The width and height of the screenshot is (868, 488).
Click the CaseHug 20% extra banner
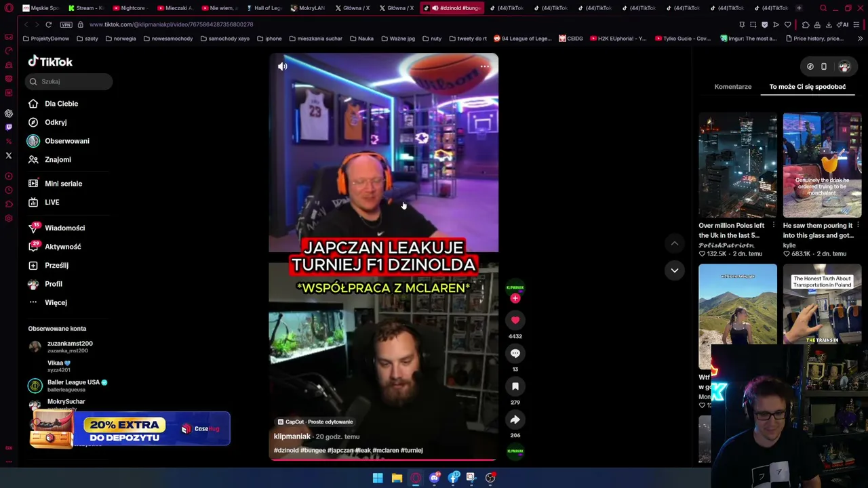(130, 430)
